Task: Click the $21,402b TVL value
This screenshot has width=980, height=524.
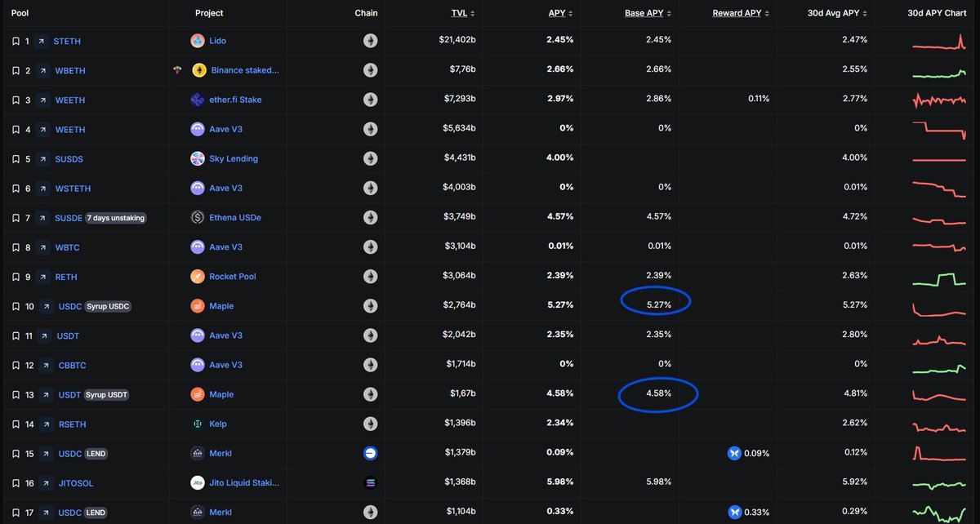Action: 457,41
